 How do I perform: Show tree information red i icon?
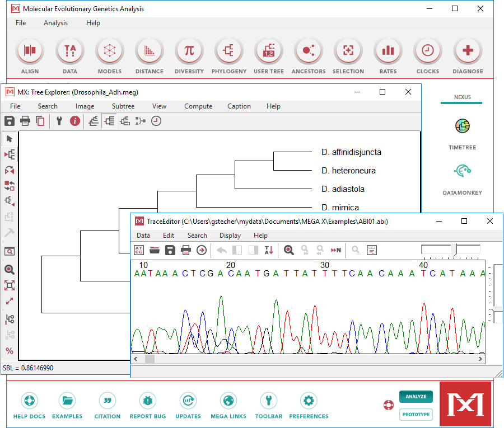pyautogui.click(x=75, y=121)
